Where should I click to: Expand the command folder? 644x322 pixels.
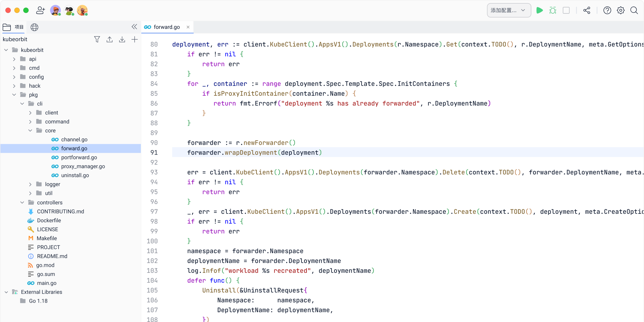[x=30, y=122]
